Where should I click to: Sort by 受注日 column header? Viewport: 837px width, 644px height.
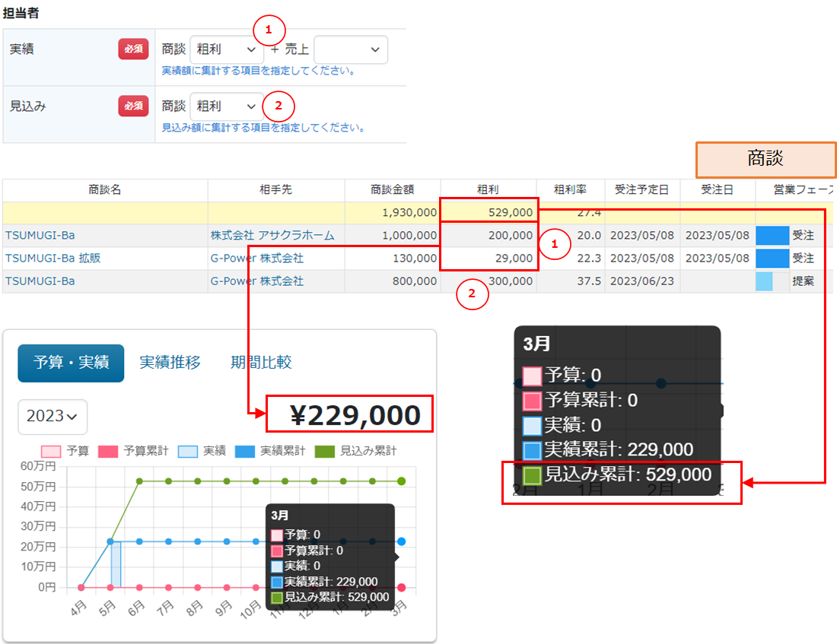pyautogui.click(x=718, y=190)
